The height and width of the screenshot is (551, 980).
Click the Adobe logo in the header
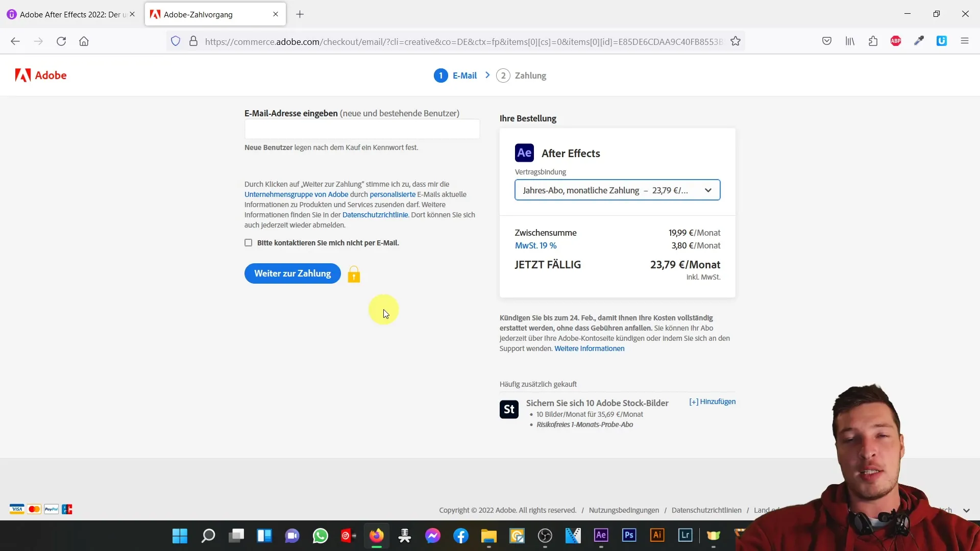41,76
